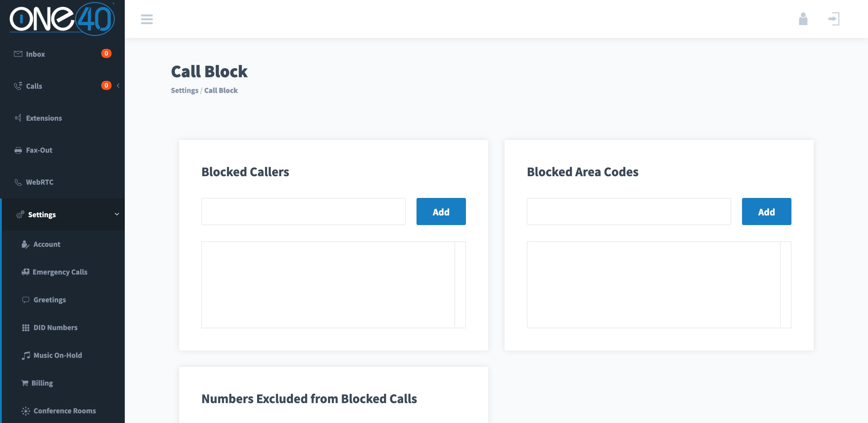This screenshot has height=423, width=868.
Task: Click the logout arrow icon
Action: click(x=834, y=19)
